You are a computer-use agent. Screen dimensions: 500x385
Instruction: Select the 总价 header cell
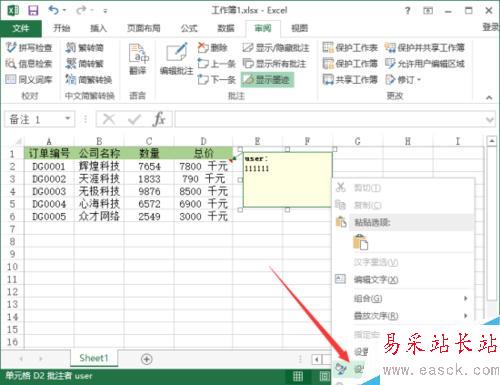pyautogui.click(x=203, y=153)
